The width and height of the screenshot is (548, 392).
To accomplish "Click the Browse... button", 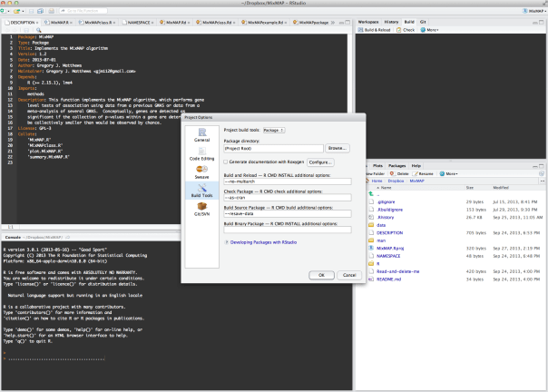I will (x=338, y=147).
